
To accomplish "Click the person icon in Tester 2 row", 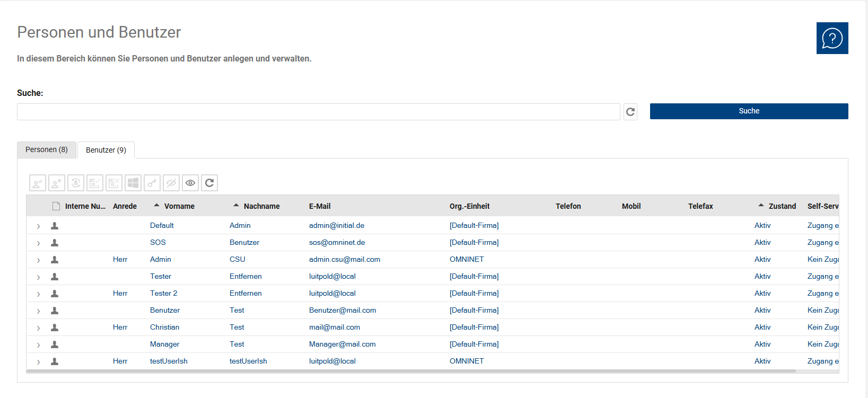I will pyautogui.click(x=55, y=294).
